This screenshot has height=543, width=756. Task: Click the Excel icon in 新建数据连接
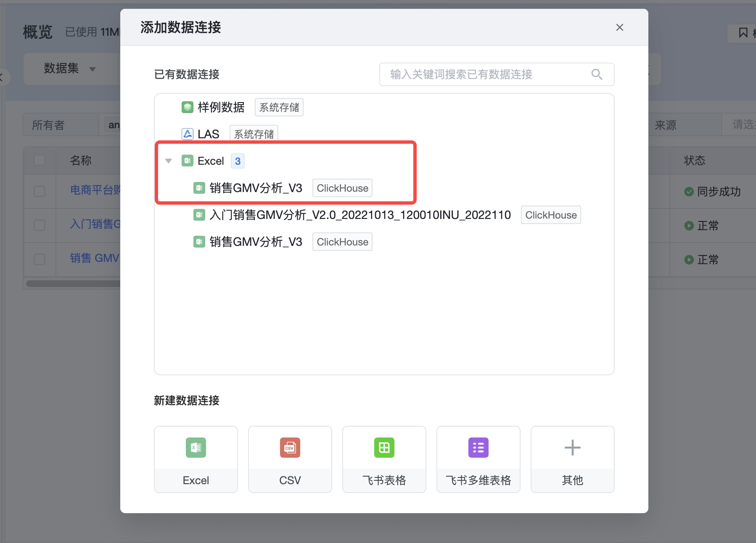click(x=196, y=448)
